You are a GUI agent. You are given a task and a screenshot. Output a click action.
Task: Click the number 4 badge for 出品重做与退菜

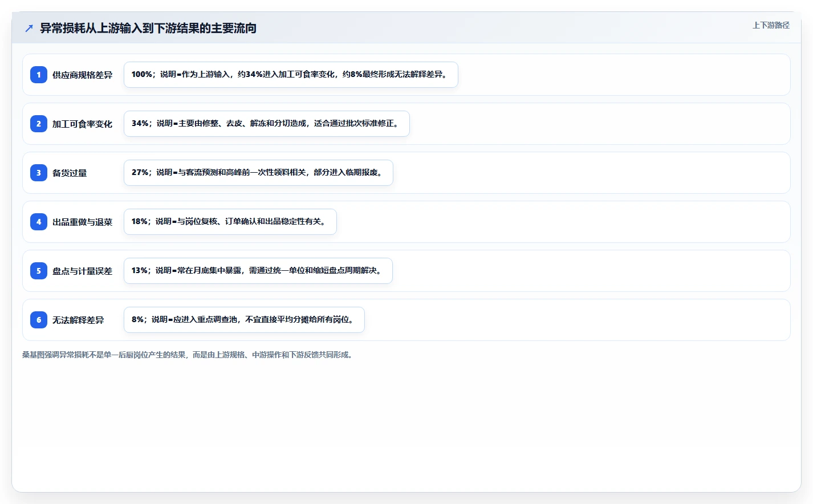[x=39, y=222]
